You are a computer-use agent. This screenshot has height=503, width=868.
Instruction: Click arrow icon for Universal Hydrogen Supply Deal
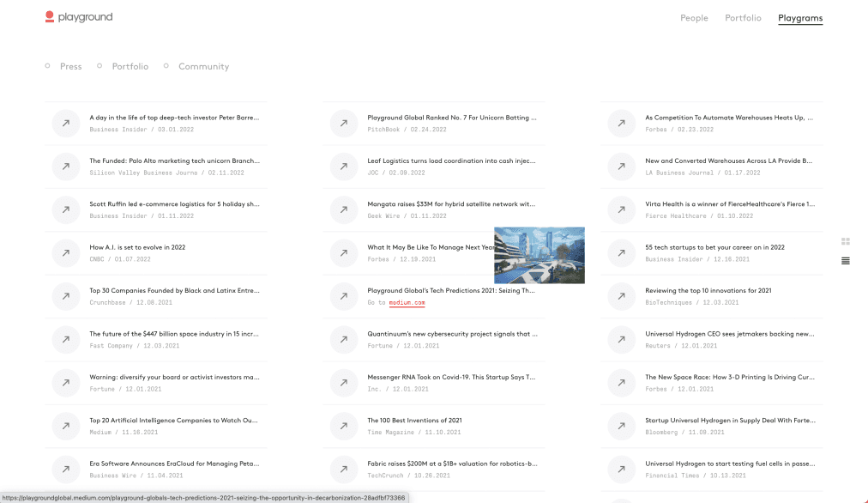click(622, 426)
